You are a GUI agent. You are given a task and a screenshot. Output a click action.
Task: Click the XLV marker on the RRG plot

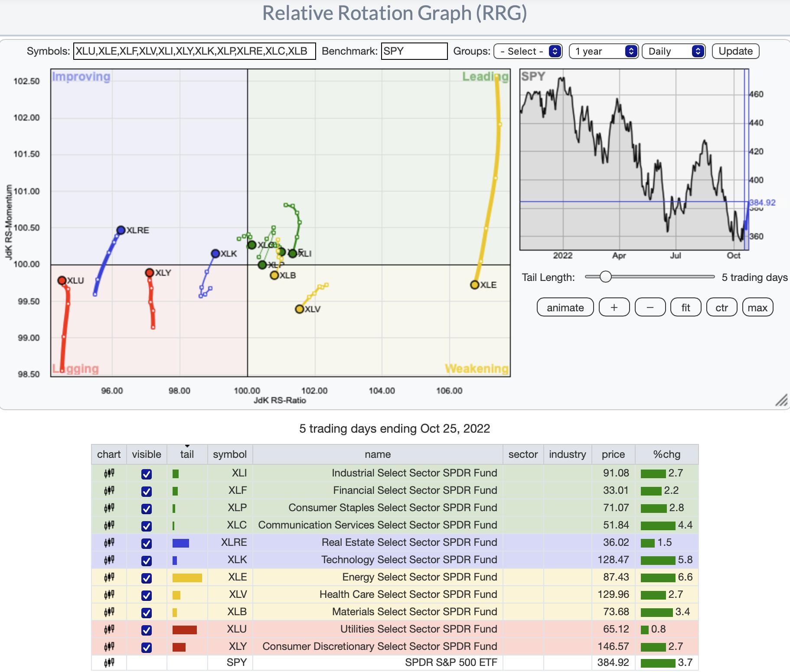(x=299, y=309)
